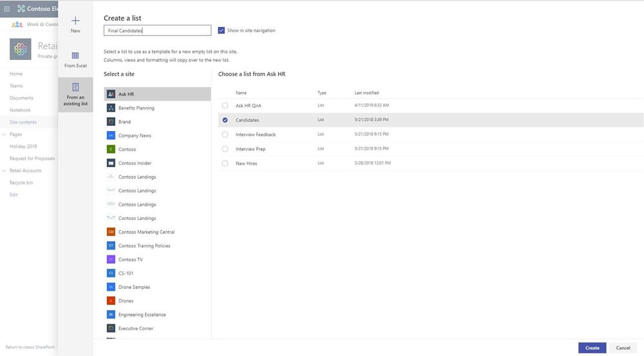Click the green Contoso site icon
This screenshot has width=644, height=356.
click(111, 149)
